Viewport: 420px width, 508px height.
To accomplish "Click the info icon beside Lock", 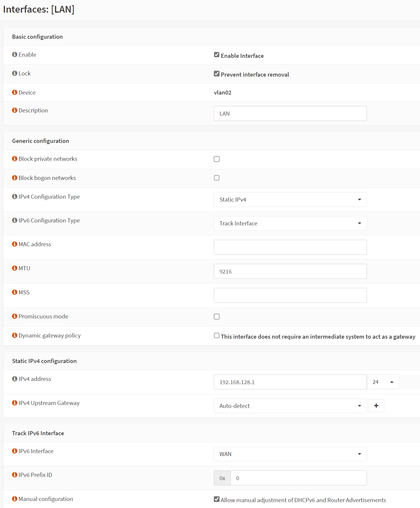I will click(15, 73).
